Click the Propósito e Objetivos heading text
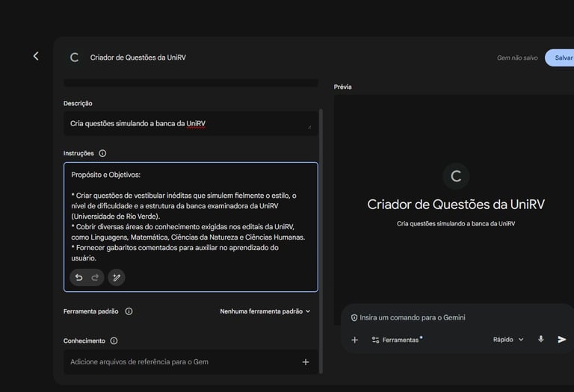 tap(106, 175)
